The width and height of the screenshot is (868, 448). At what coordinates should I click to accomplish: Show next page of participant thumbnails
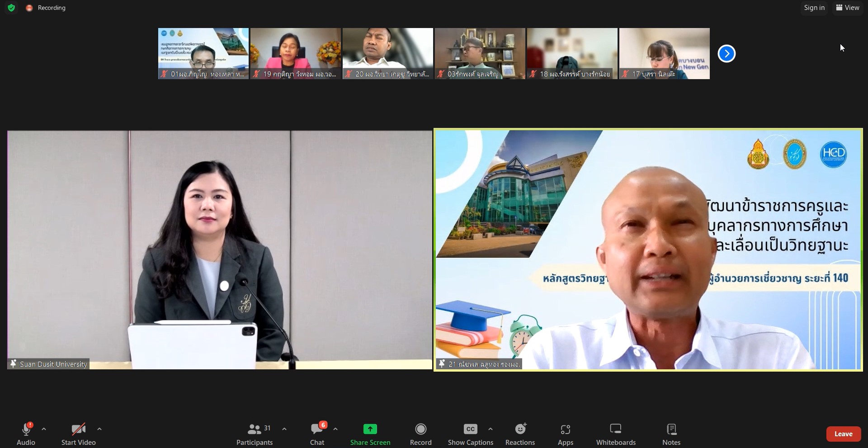click(x=726, y=54)
